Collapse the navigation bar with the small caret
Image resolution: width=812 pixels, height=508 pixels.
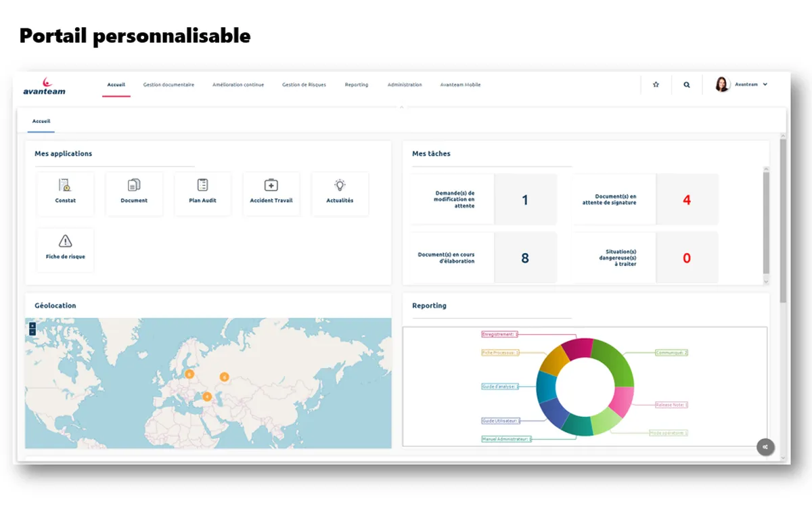pos(402,106)
